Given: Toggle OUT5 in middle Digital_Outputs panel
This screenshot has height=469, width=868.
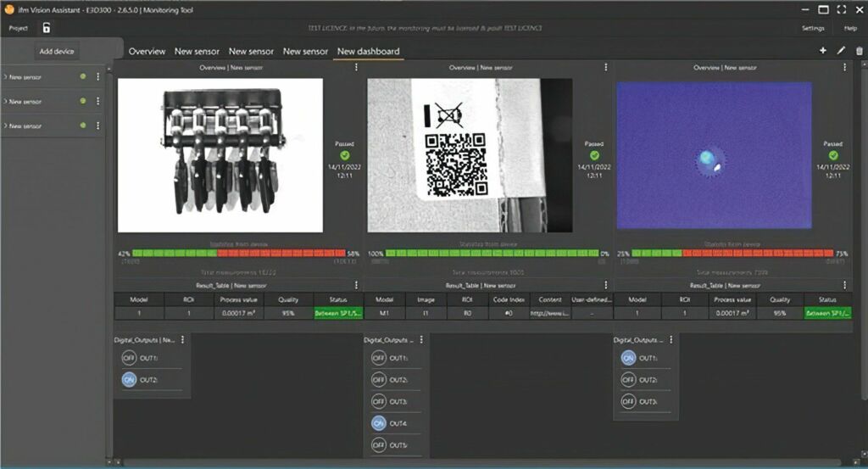Looking at the screenshot, I should [x=379, y=445].
